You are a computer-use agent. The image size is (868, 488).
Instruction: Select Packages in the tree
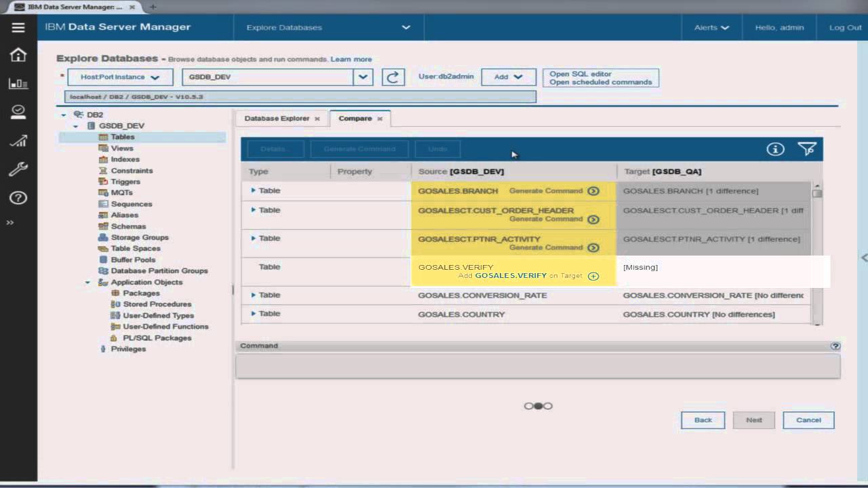[x=141, y=293]
